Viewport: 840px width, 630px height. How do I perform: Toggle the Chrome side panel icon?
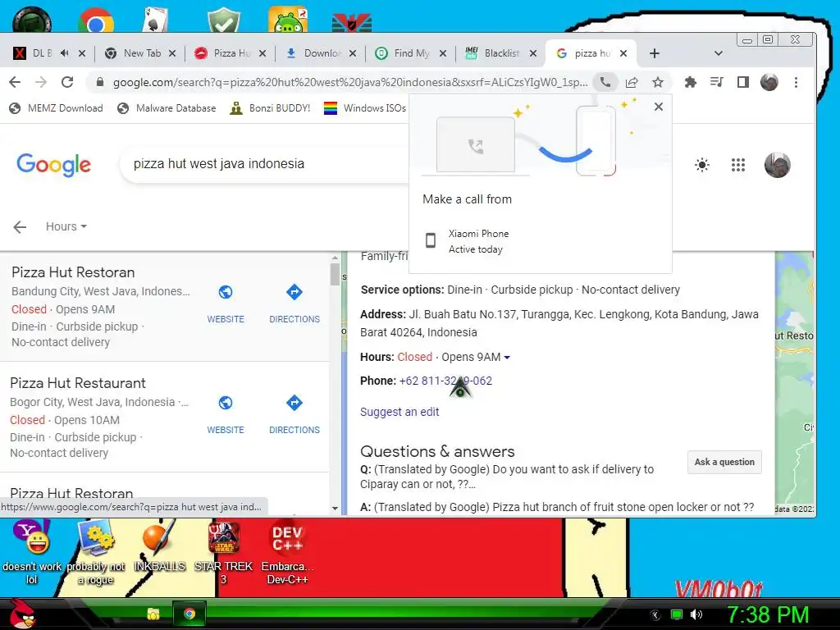(743, 83)
